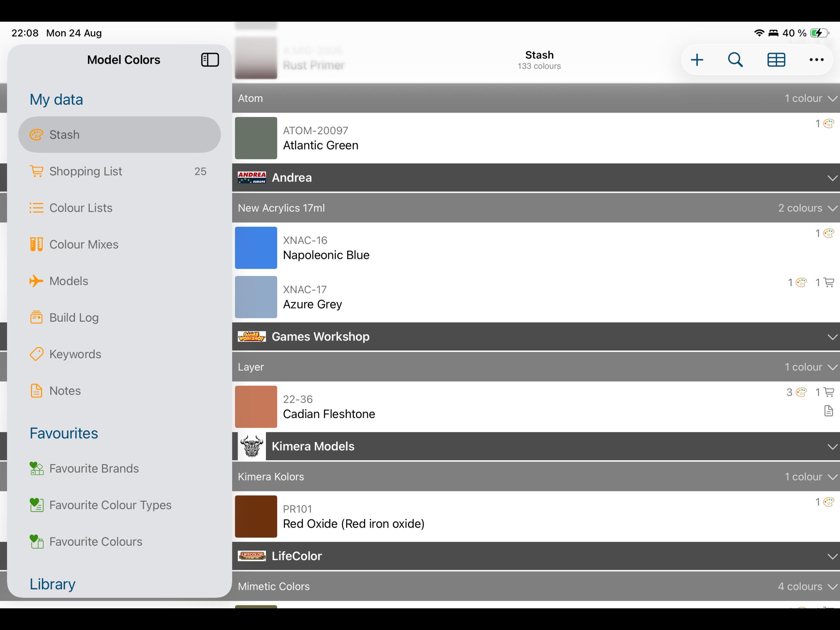The height and width of the screenshot is (630, 840).
Task: Toggle the sidebar panel icon
Action: [210, 60]
